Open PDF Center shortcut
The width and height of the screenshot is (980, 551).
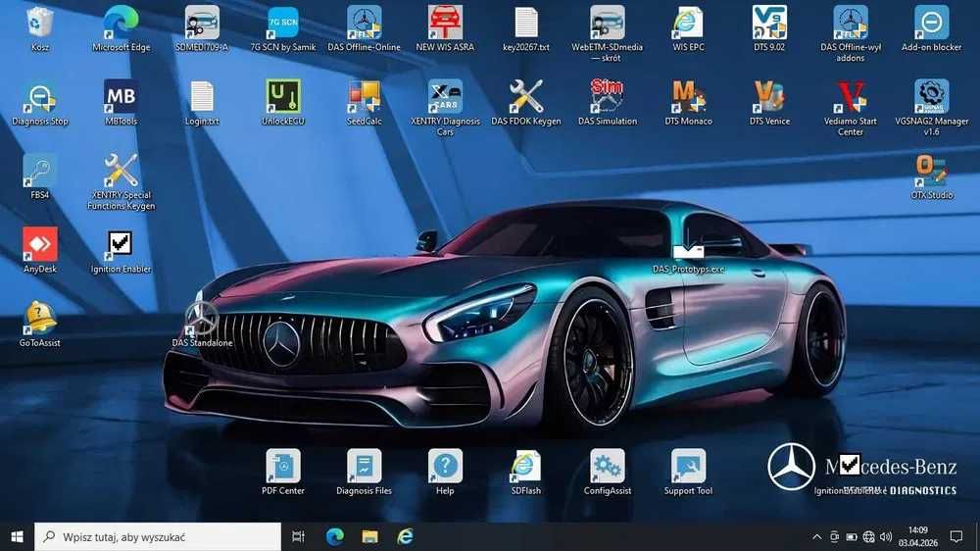pos(283,466)
